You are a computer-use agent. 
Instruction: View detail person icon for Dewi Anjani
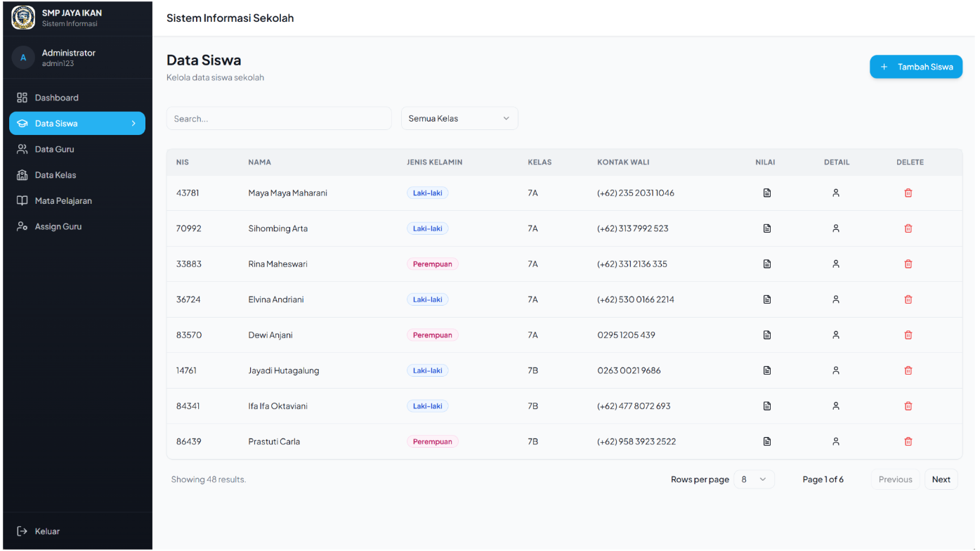[836, 335]
